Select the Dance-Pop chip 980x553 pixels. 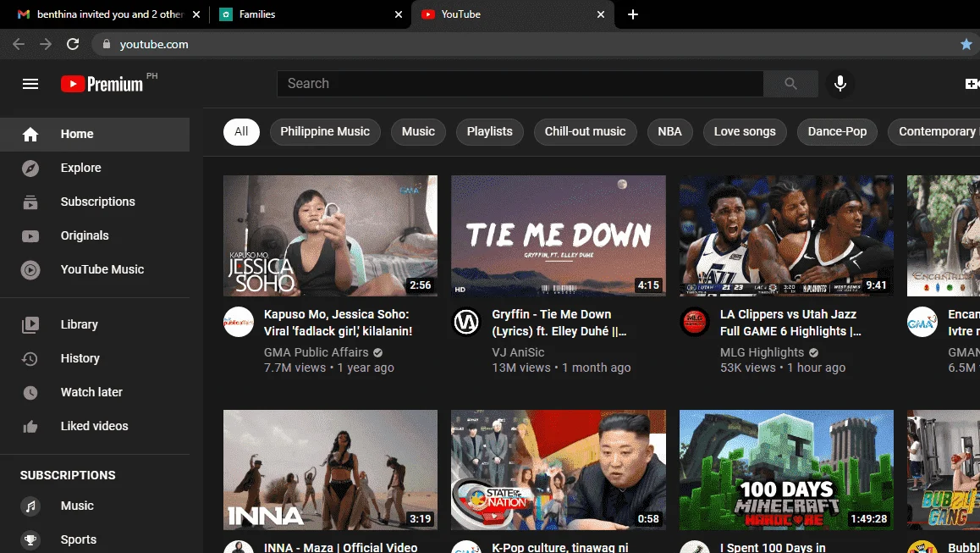click(837, 132)
